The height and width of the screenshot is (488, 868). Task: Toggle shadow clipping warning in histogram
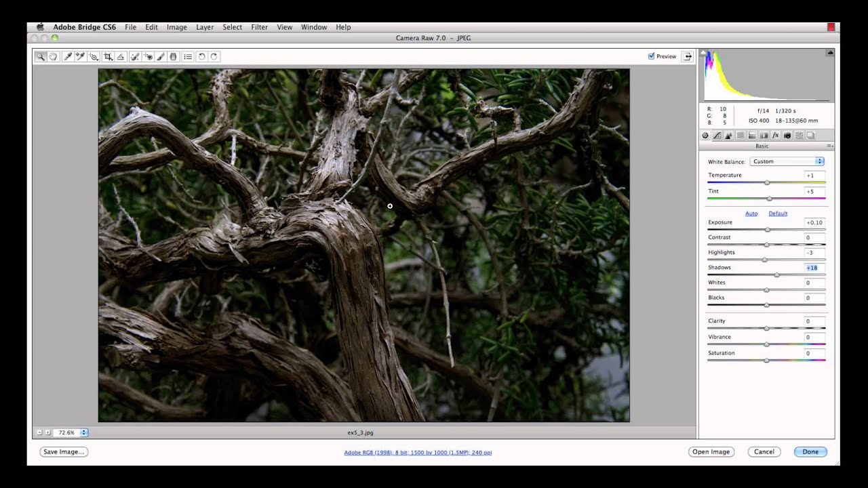coord(703,52)
